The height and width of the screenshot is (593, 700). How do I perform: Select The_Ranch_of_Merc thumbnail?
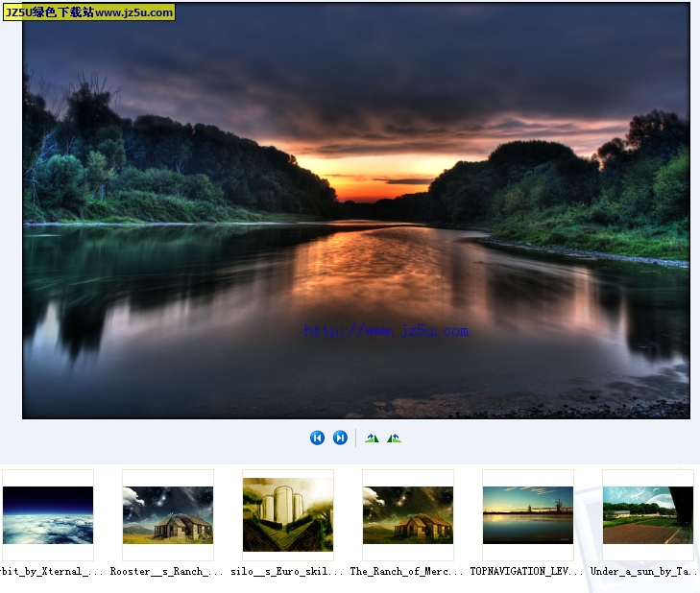coord(408,515)
